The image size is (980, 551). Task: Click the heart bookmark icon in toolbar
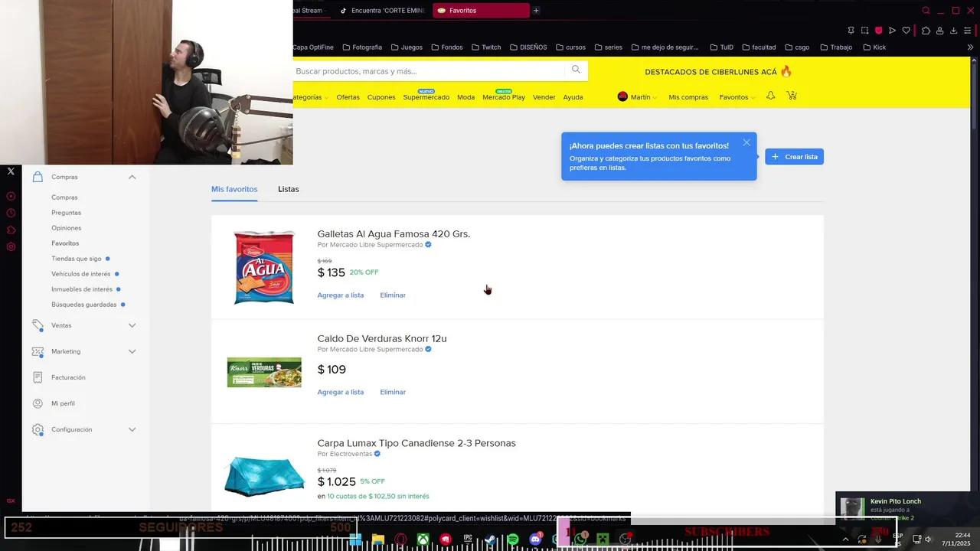906,31
